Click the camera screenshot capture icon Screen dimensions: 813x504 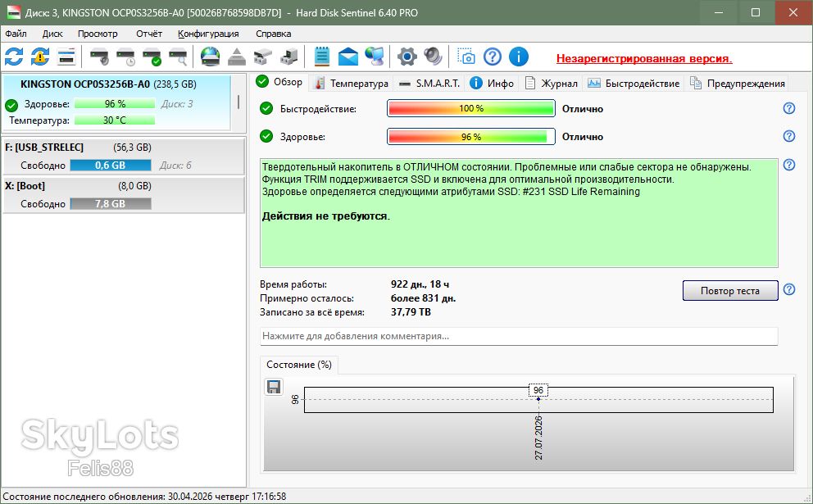[466, 56]
